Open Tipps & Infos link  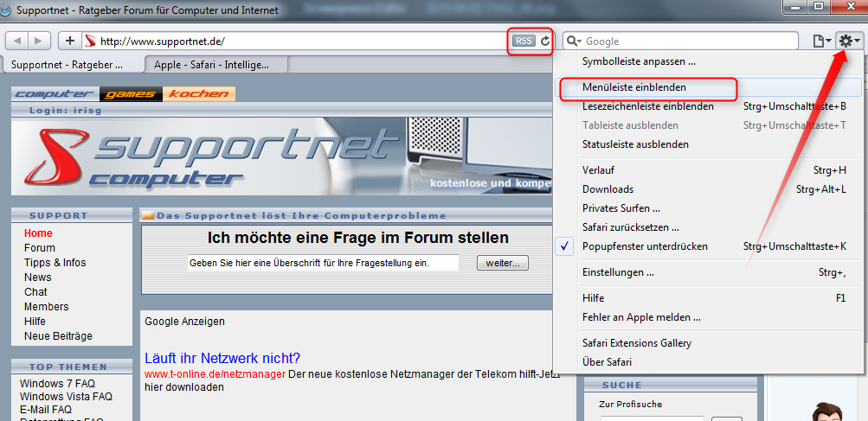click(x=55, y=263)
